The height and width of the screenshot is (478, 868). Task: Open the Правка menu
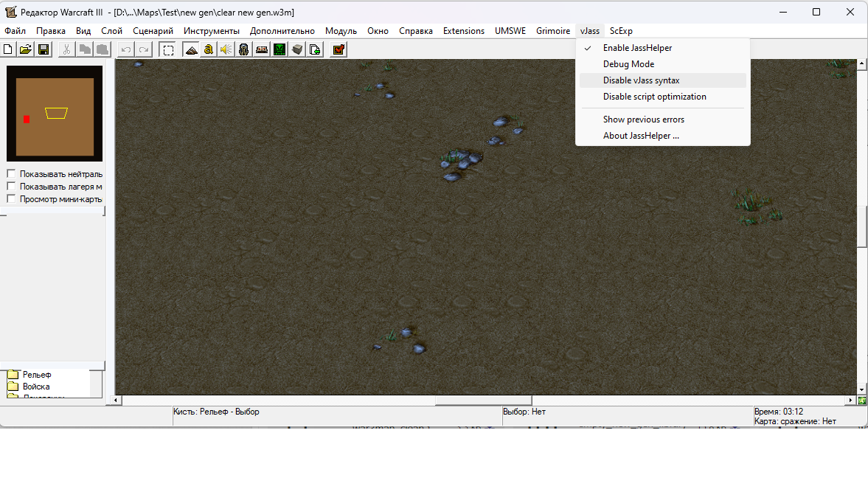point(51,31)
